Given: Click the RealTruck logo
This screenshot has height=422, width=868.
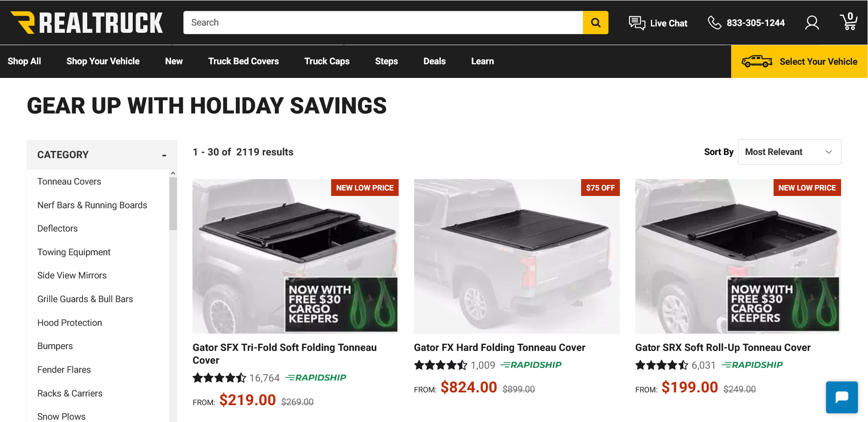Looking at the screenshot, I should [x=87, y=23].
